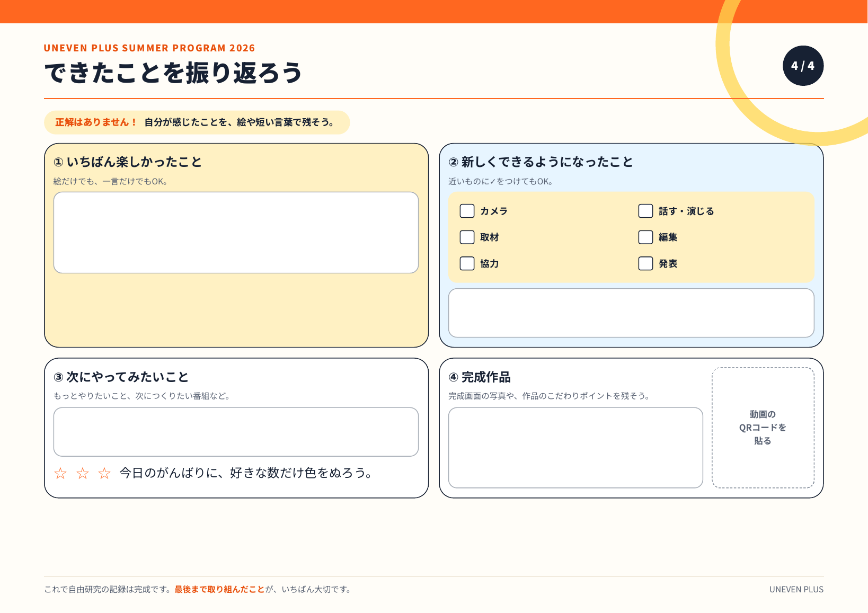Click the third star outline icon
Screen dimensions: 868x613
point(104,473)
